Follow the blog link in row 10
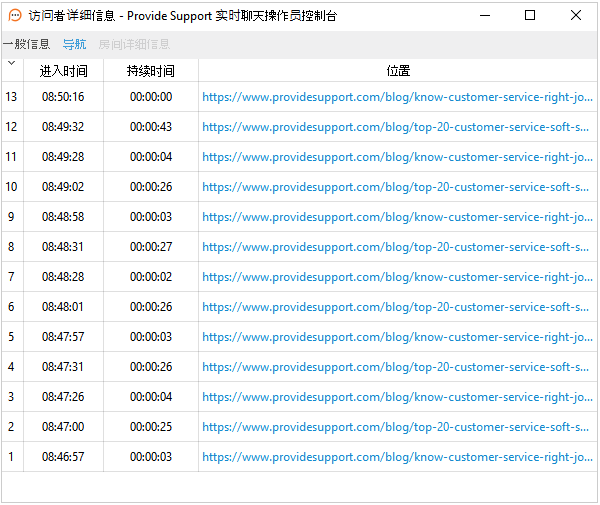 (397, 187)
